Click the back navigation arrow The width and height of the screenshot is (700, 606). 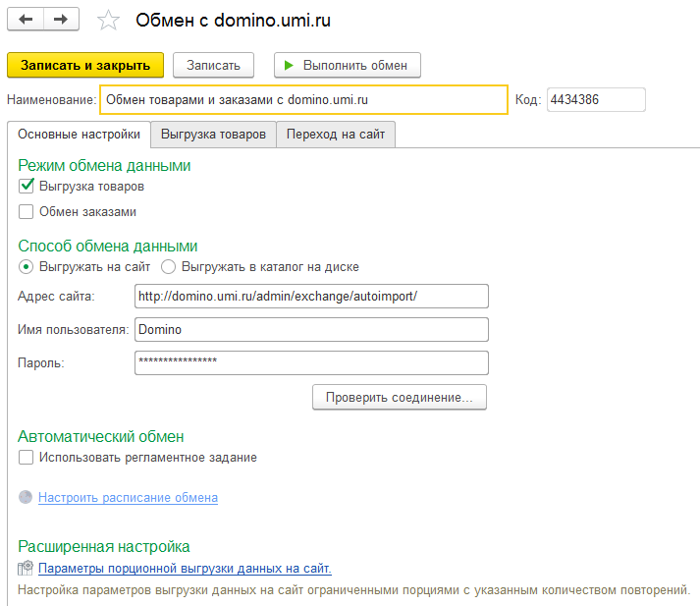coord(26,20)
